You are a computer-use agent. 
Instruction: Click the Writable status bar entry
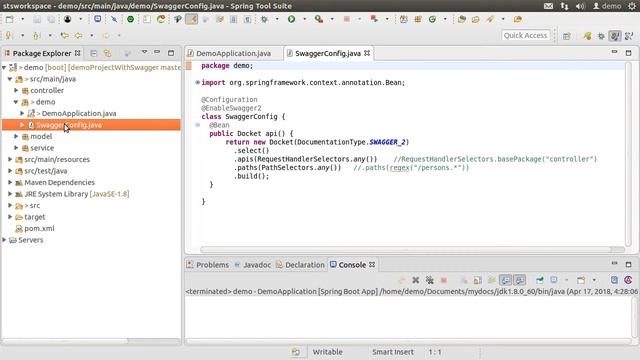(327, 352)
